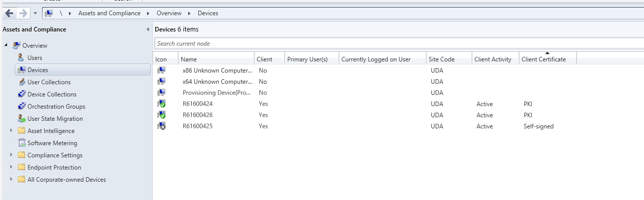Open Device Collections node
This screenshot has width=644, height=200.
click(x=52, y=94)
